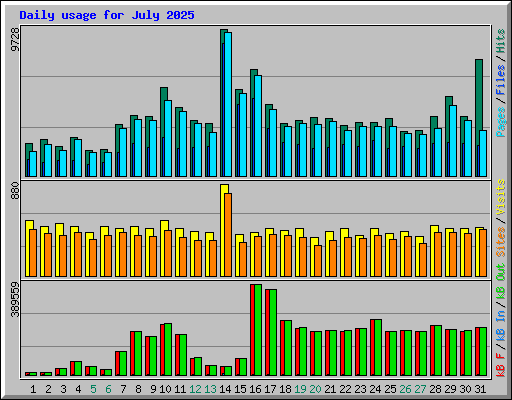Click the 'Daily usage for July 2025' title
Screen dimensions: 512x400
(107, 15)
